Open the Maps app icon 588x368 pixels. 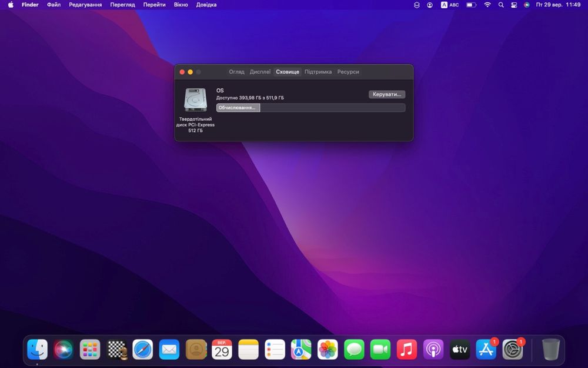point(301,349)
